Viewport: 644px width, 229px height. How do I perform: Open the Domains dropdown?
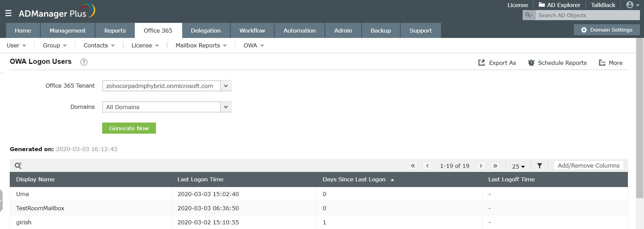tap(226, 107)
